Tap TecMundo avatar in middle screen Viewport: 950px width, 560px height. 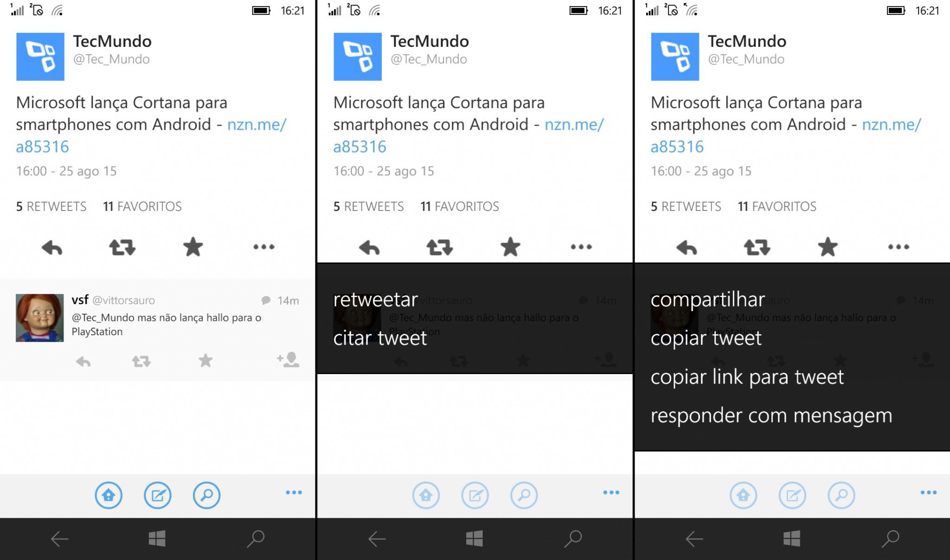[358, 57]
